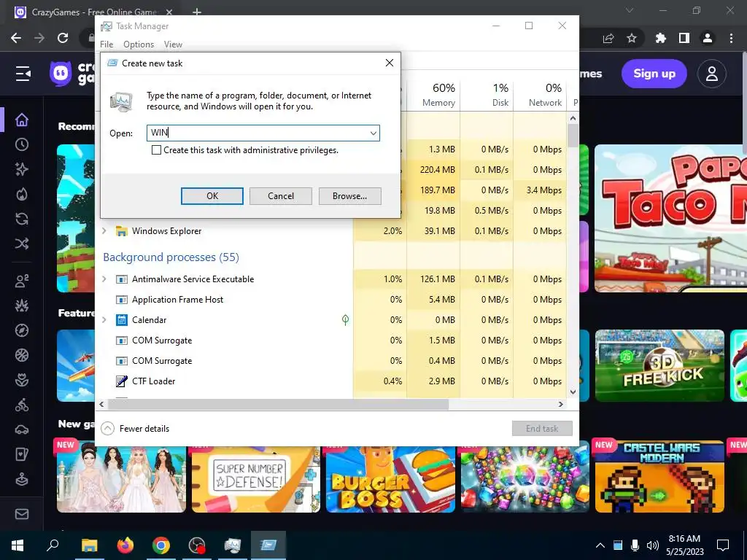The image size is (747, 560).
Task: Click the Sign up button on CrazyGames
Action: point(654,74)
